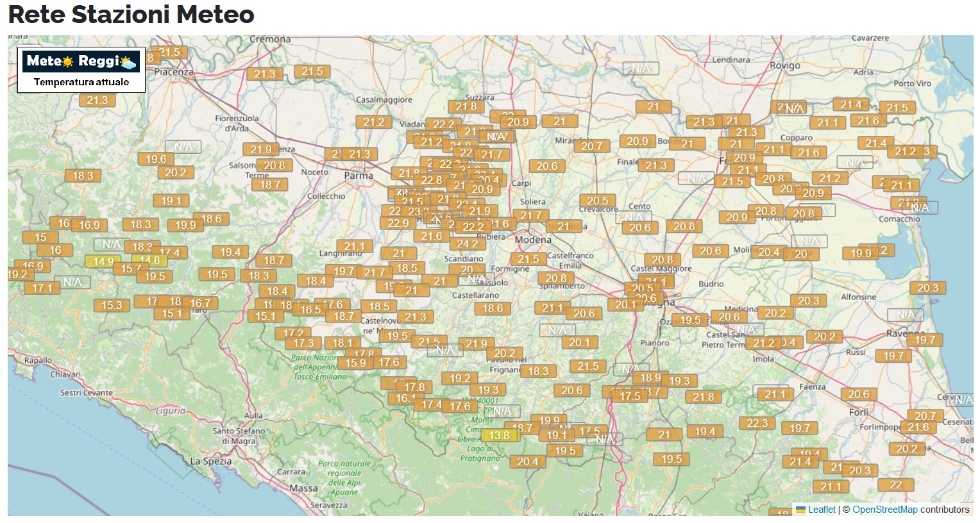980x523 pixels.
Task: Select the 18.9 temperature marker
Action: click(x=650, y=378)
